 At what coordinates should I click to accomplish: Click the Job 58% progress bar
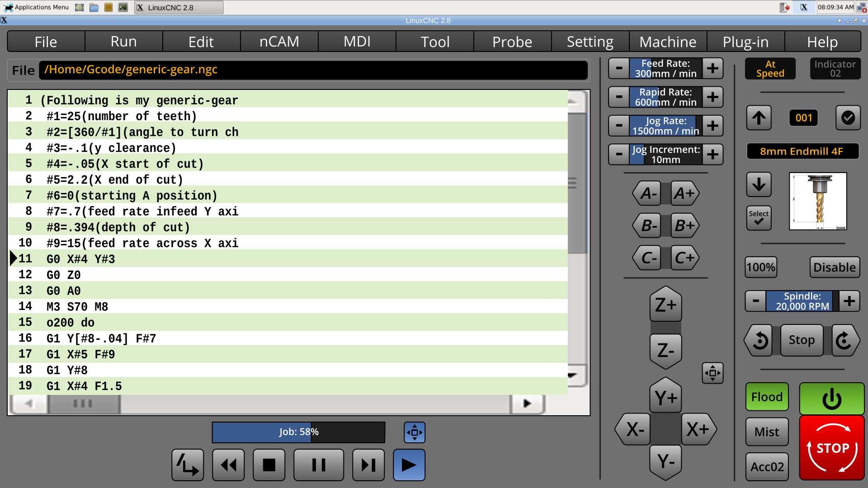point(298,432)
